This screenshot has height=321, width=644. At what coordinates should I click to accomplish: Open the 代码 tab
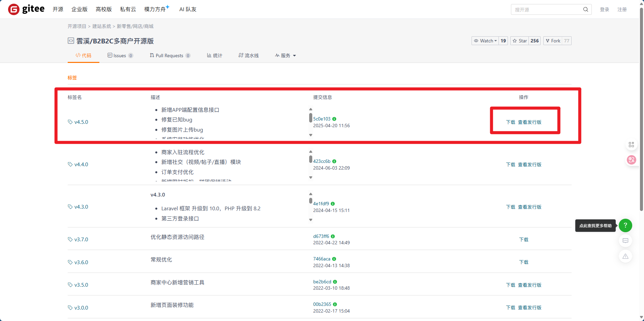tap(84, 56)
